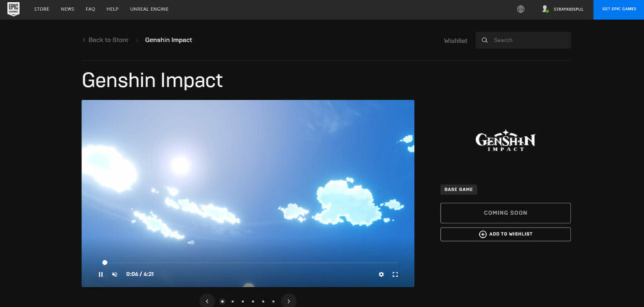Select the second carousel dot
The height and width of the screenshot is (307, 644).
(233, 301)
